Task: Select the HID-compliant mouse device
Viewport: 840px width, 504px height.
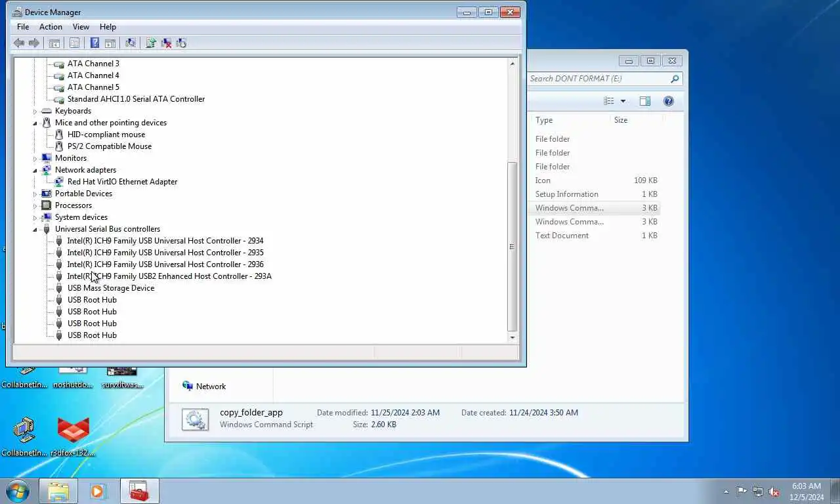Action: click(x=106, y=135)
